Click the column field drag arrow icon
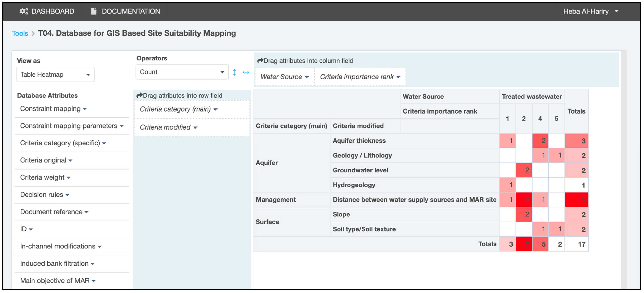The width and height of the screenshot is (644, 293). coord(260,61)
